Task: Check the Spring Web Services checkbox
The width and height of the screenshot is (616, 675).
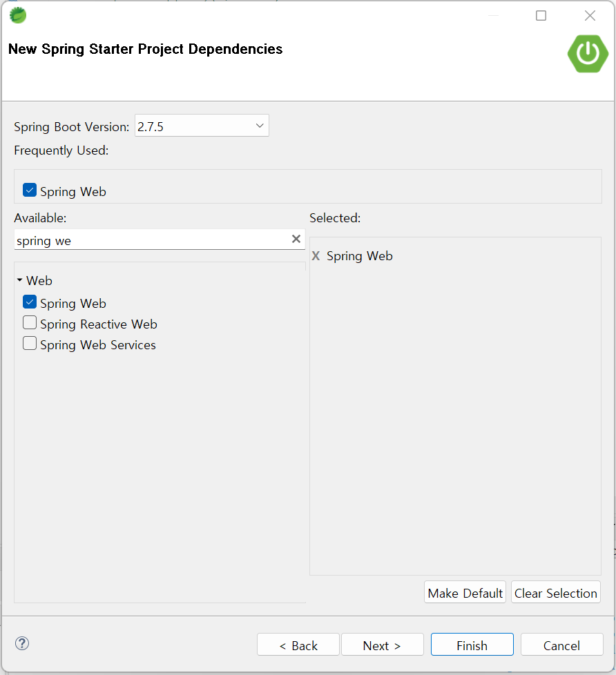Action: (x=30, y=343)
